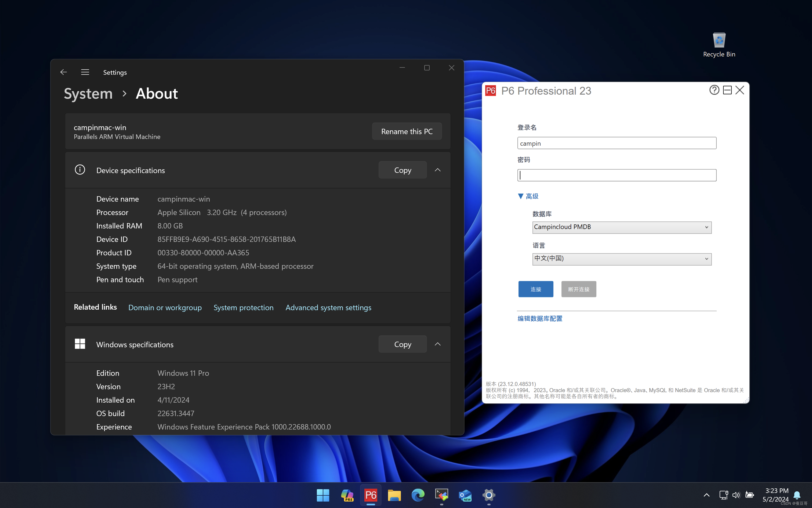Open 编辑数据库配置 database configuration link
The width and height of the screenshot is (812, 508).
(540, 319)
